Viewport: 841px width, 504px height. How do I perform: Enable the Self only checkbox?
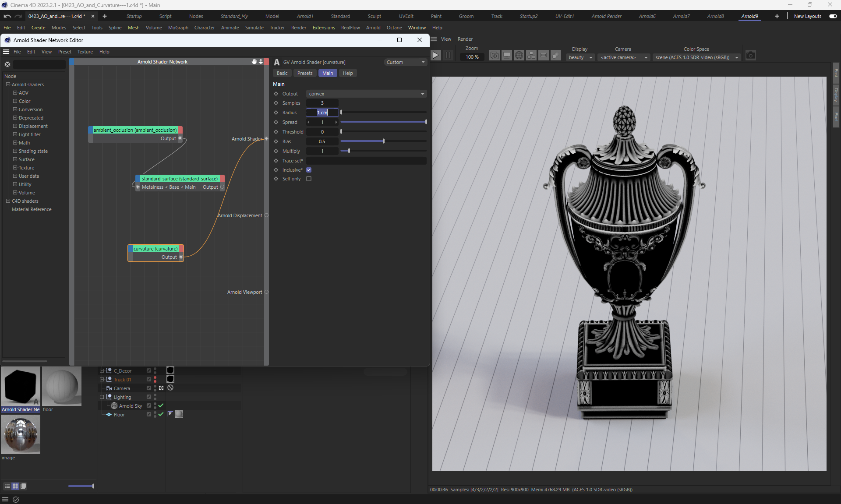click(309, 179)
